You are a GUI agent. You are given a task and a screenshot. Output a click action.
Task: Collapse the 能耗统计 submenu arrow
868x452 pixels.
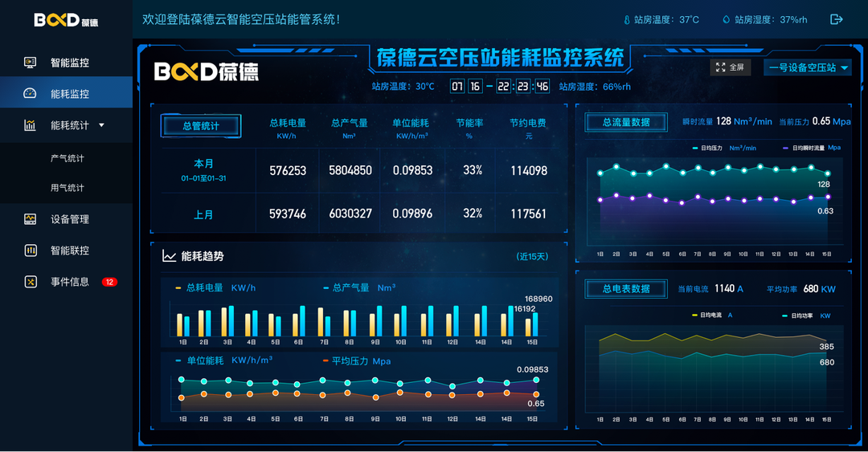coord(101,125)
